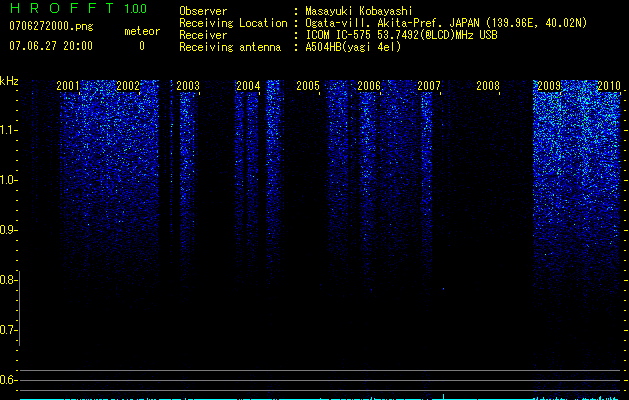629x400 pixels.
Task: Click the Receiving Location label
Action: (233, 23)
